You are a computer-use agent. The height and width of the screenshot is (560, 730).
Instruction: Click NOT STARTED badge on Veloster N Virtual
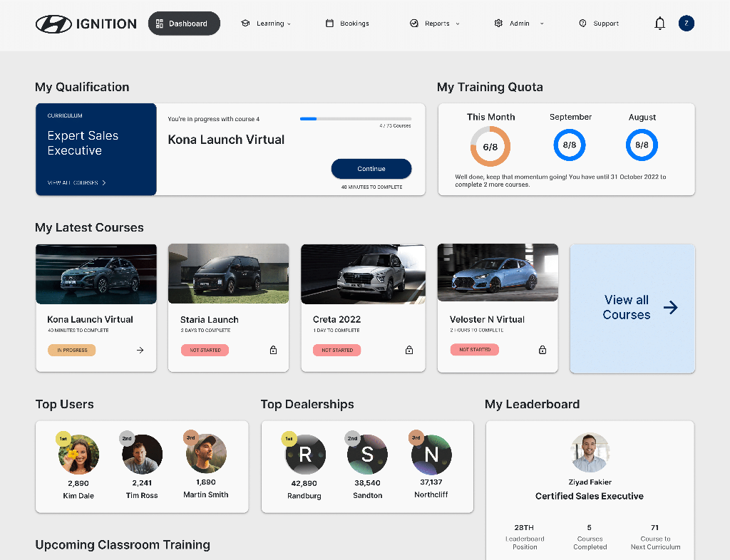pos(474,350)
